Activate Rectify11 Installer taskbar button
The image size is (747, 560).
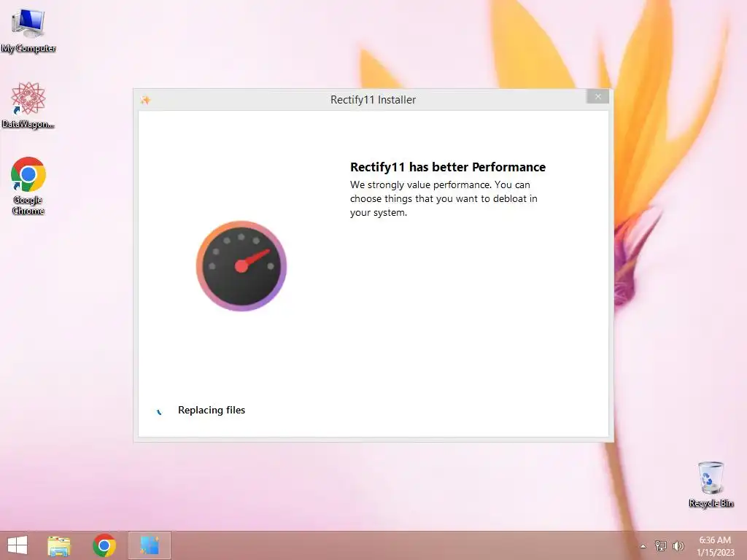click(x=150, y=545)
